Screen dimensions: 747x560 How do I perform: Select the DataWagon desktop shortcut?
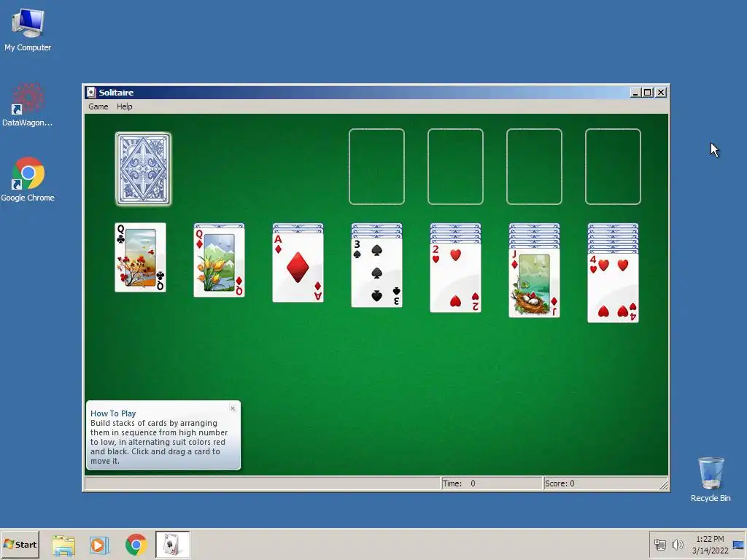coord(27,105)
